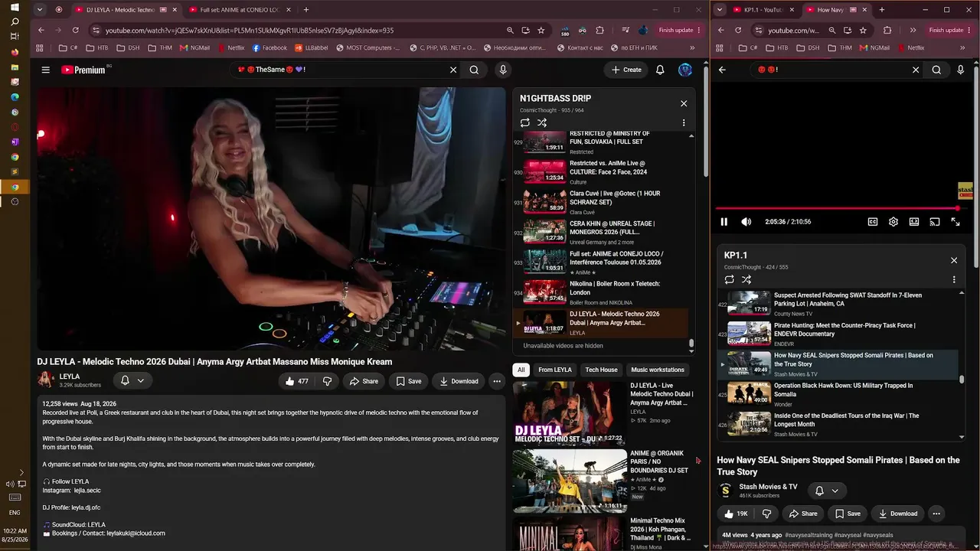Screen dimensions: 980x551
Task: Open the NGMail bookmark in left browser
Action: [195, 47]
